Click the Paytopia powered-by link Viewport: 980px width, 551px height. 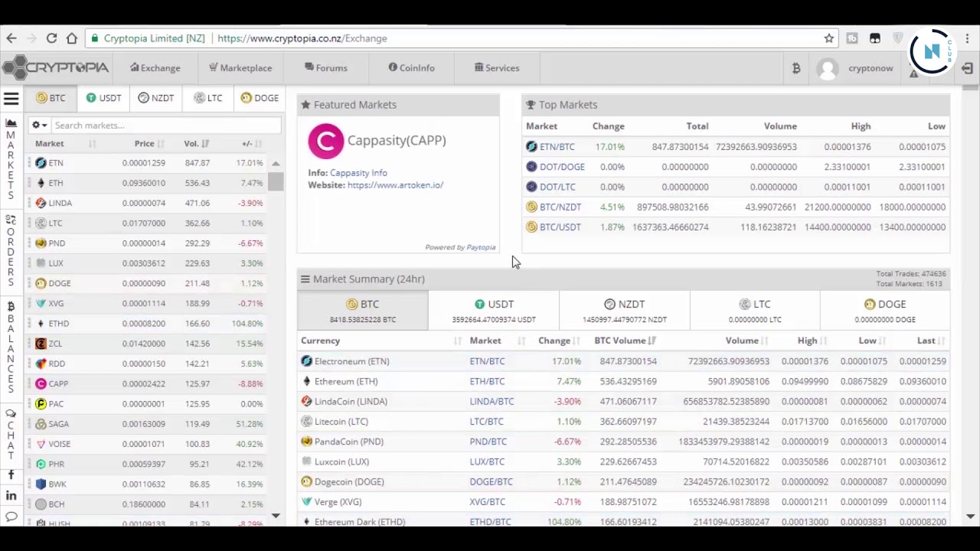click(481, 247)
